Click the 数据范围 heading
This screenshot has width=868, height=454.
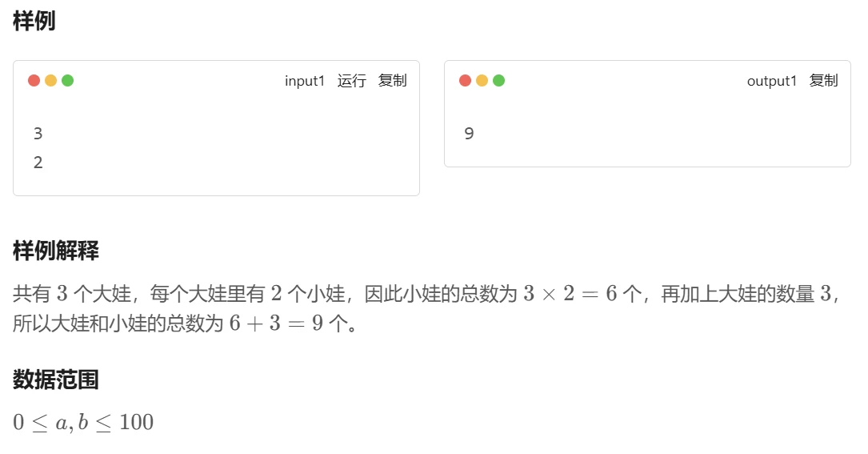[x=56, y=380]
